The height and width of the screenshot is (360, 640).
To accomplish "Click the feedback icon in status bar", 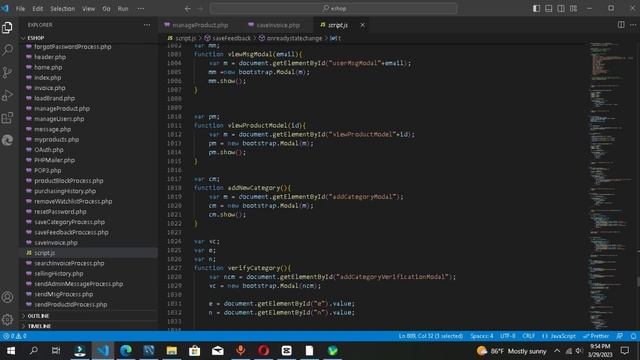I will tap(620, 336).
